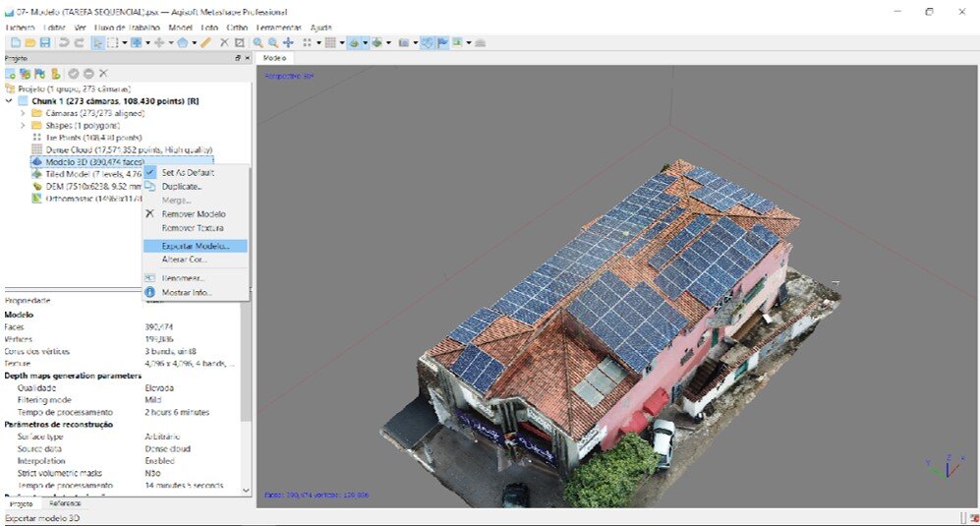Expand the Shapes folder in tree
The height and width of the screenshot is (526, 980).
[x=23, y=126]
